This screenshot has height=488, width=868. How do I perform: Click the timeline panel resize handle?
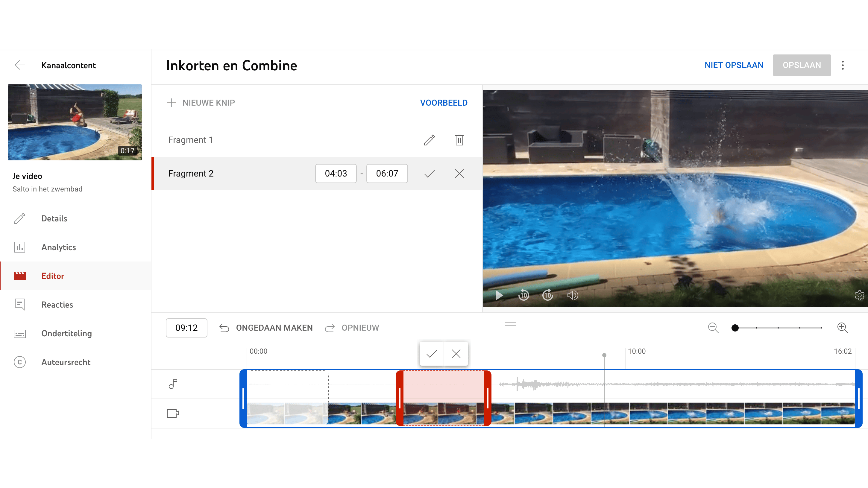[x=510, y=324]
